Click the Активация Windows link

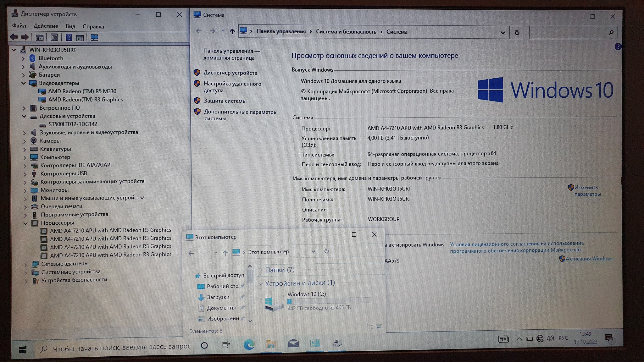click(589, 259)
